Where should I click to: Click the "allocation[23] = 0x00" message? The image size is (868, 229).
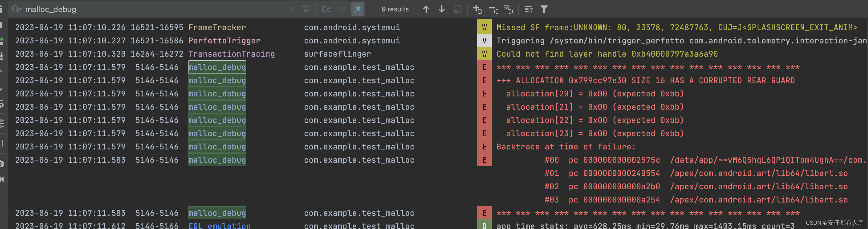click(x=595, y=133)
